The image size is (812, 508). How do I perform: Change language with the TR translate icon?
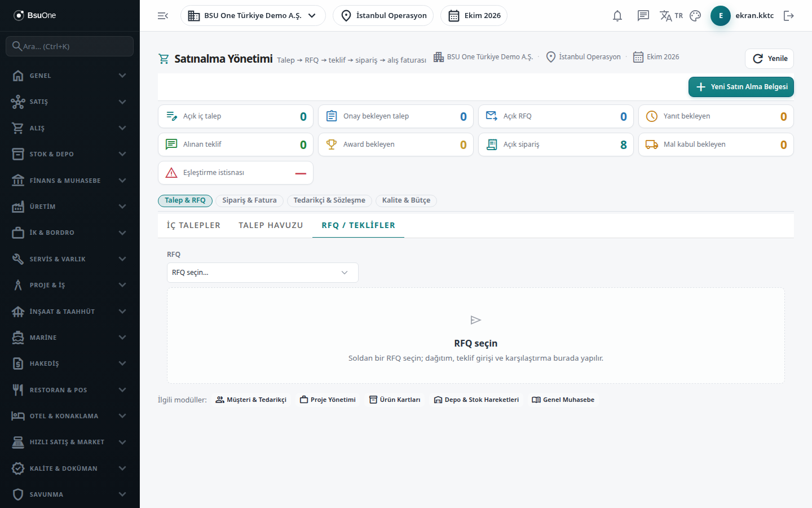tap(671, 16)
